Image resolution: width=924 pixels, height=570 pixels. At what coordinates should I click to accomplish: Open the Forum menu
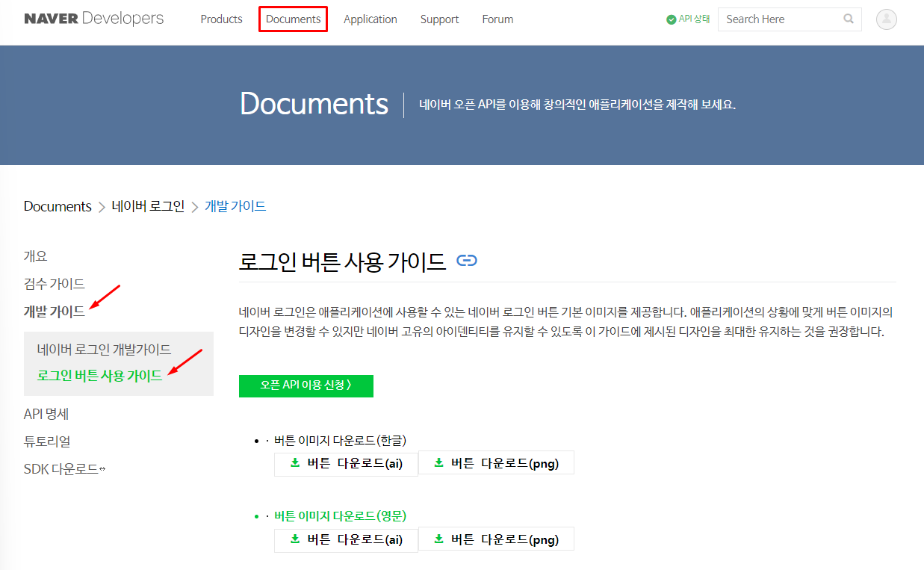coord(497,19)
